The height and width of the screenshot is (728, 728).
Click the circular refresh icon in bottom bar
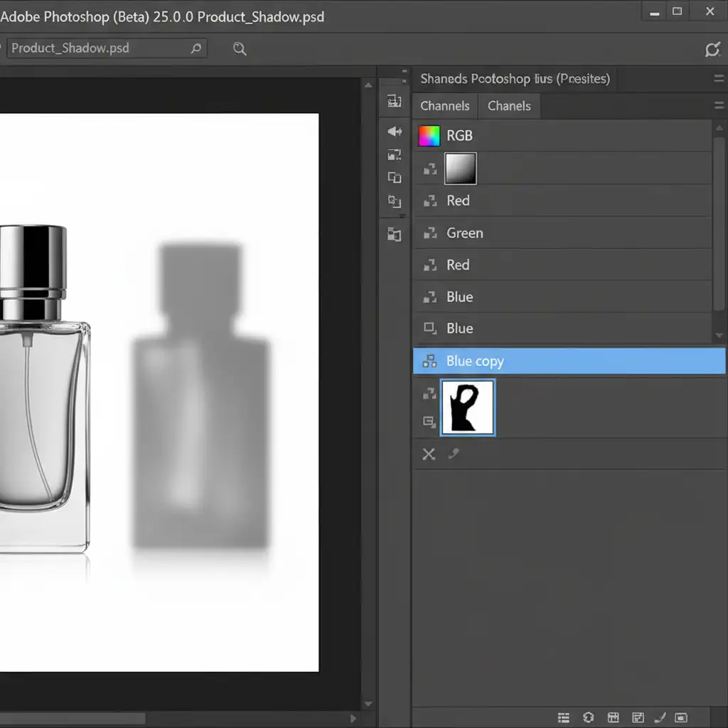[588, 717]
